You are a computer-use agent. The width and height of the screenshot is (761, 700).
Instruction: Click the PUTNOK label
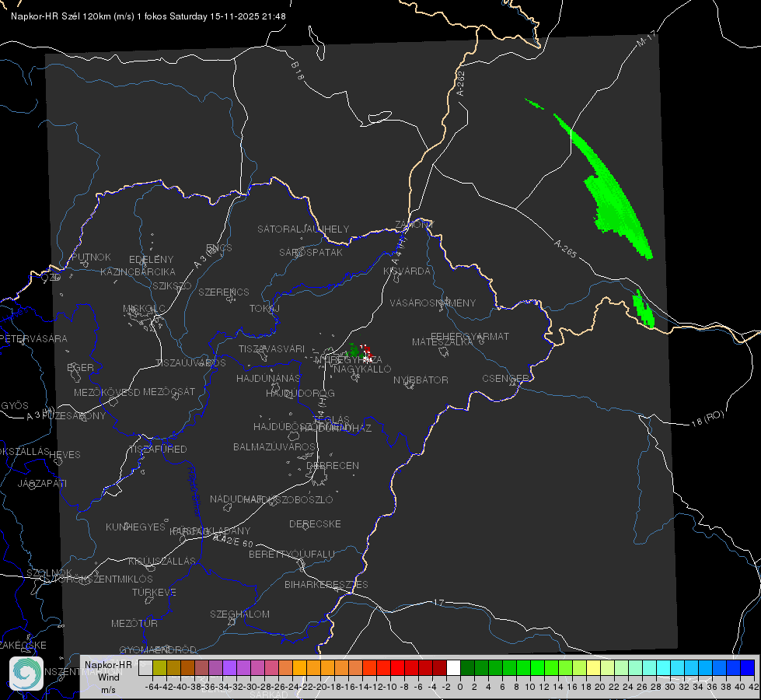pos(91,257)
